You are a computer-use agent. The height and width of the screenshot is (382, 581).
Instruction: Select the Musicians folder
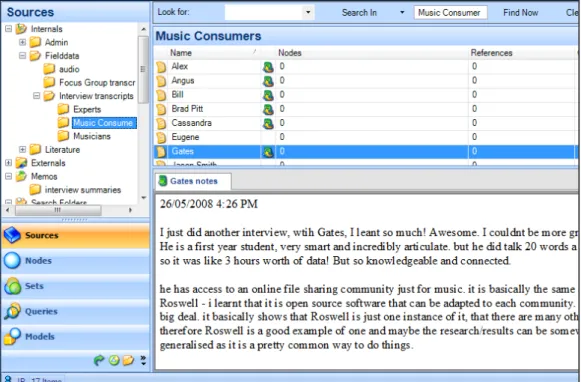coord(92,136)
